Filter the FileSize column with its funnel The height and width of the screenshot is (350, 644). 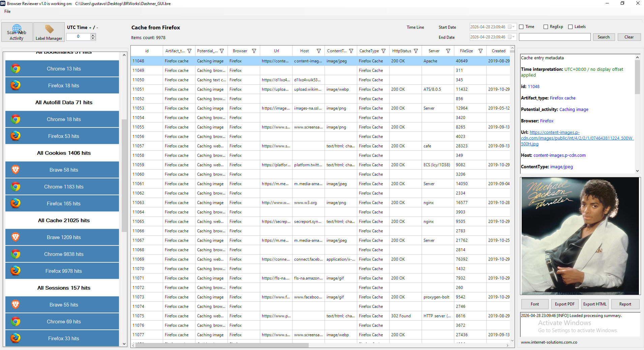tap(481, 51)
